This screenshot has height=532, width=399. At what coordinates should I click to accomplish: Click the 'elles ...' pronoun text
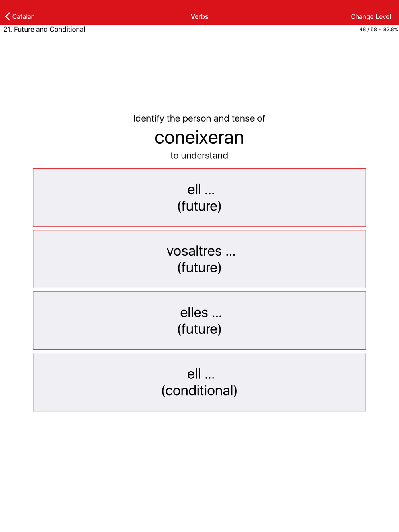tap(201, 312)
